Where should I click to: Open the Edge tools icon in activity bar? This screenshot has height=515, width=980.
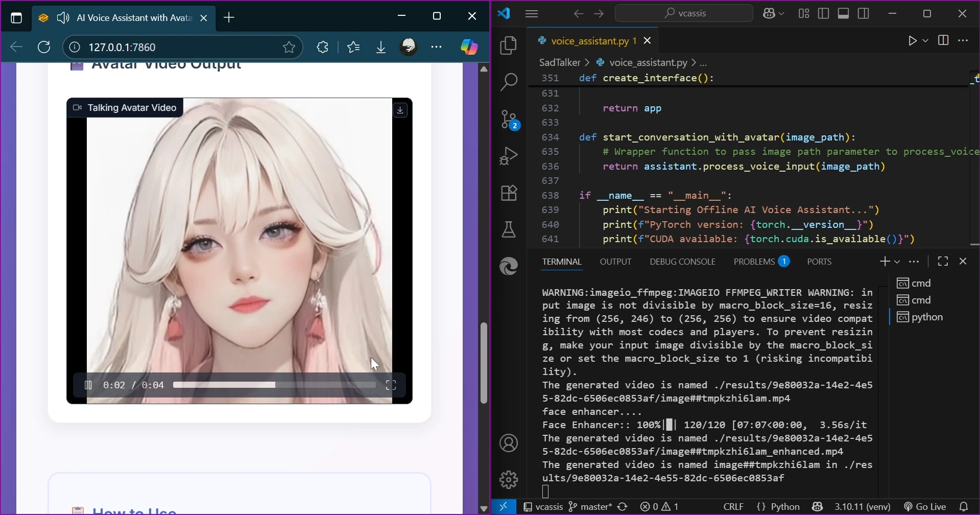pos(509,267)
